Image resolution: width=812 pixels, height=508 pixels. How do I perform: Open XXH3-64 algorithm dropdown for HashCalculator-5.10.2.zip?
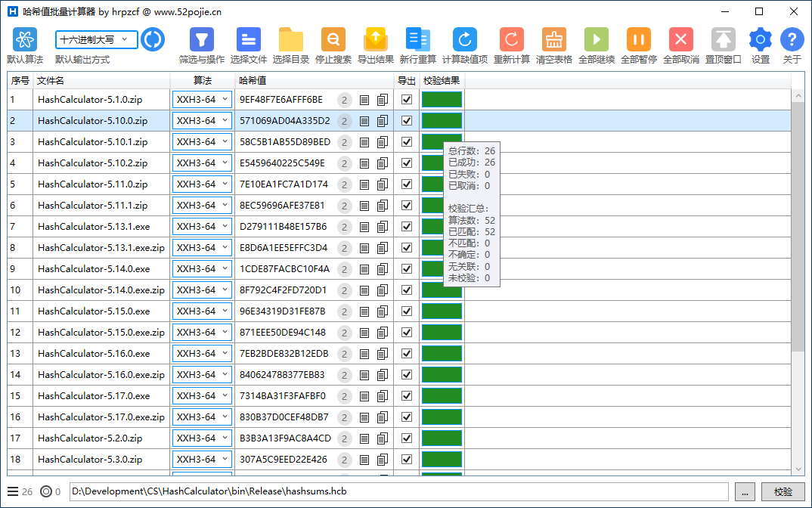[202, 163]
